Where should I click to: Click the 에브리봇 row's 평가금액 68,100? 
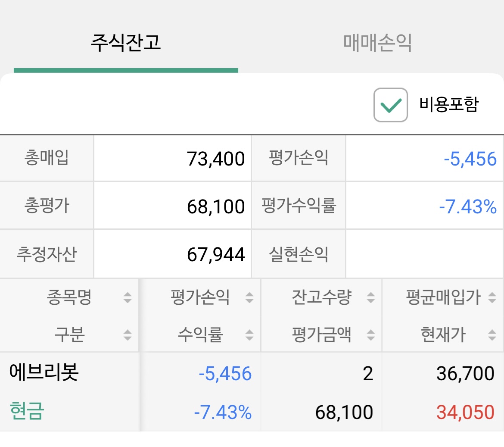click(x=344, y=412)
